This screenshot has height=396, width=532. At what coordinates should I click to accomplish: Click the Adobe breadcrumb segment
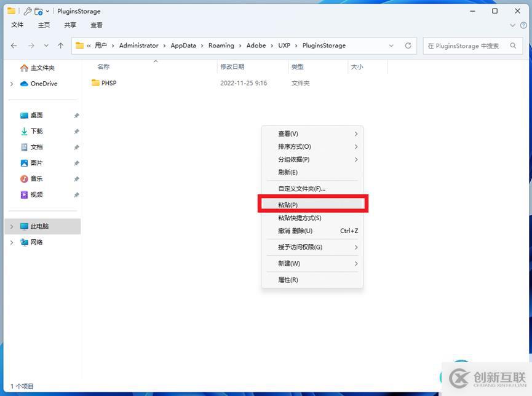(256, 46)
